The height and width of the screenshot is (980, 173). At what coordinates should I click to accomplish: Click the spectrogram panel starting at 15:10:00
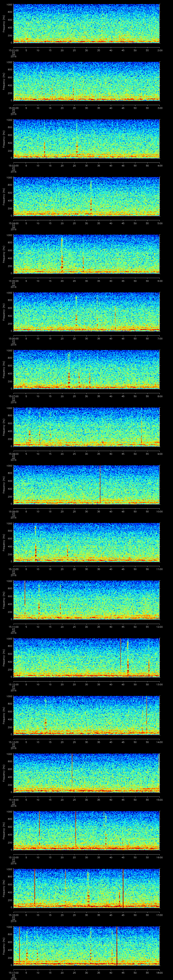tap(86, 542)
